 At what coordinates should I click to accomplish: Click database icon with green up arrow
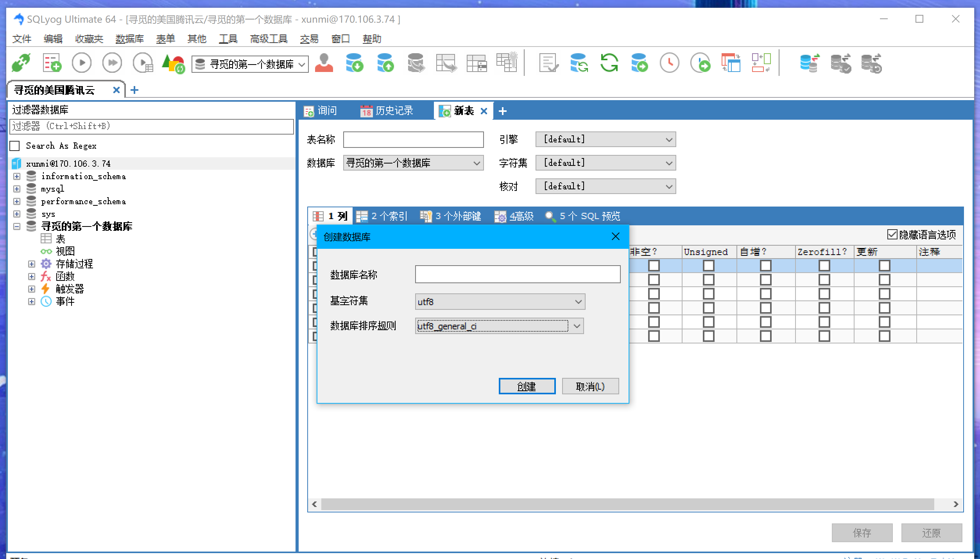[x=385, y=63]
